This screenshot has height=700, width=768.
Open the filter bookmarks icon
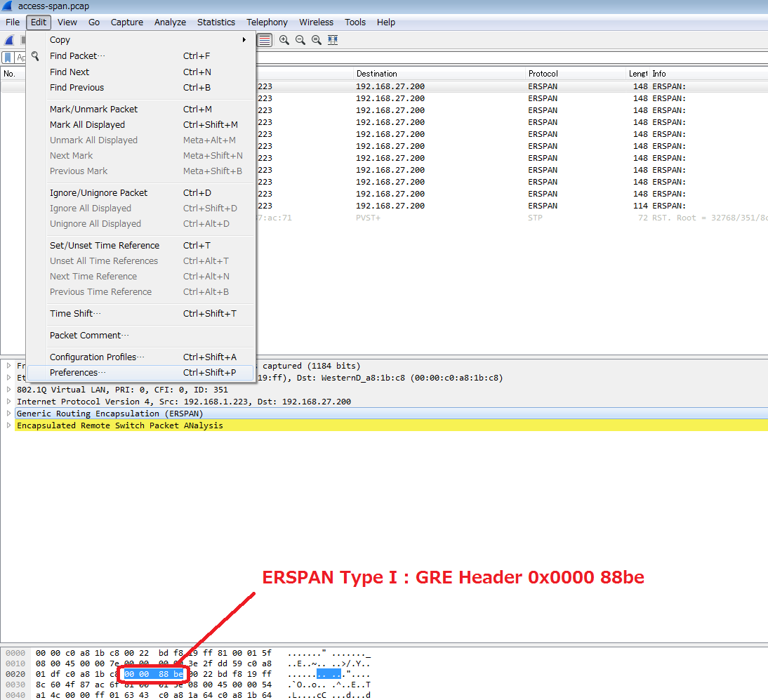click(9, 57)
